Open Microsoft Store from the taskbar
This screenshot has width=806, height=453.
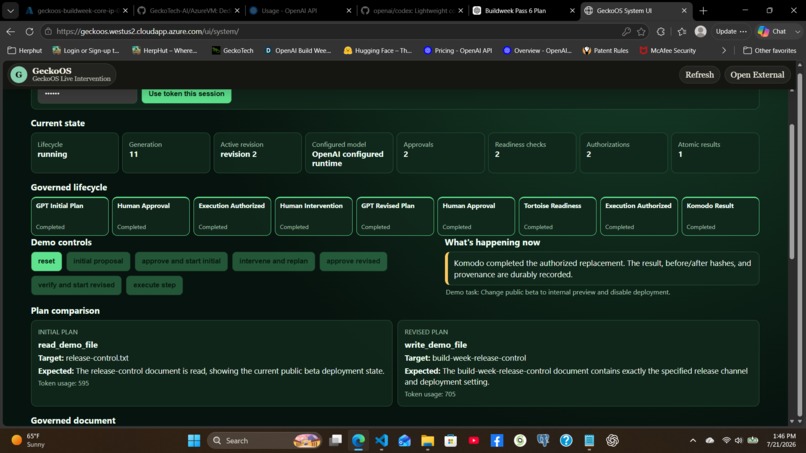pyautogui.click(x=451, y=441)
